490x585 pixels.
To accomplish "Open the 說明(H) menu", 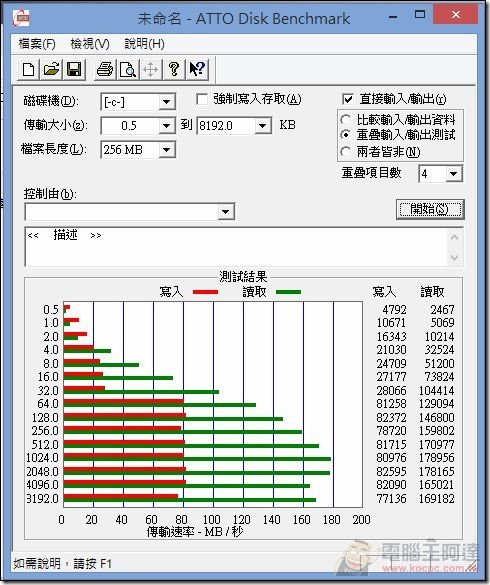I will pyautogui.click(x=144, y=44).
